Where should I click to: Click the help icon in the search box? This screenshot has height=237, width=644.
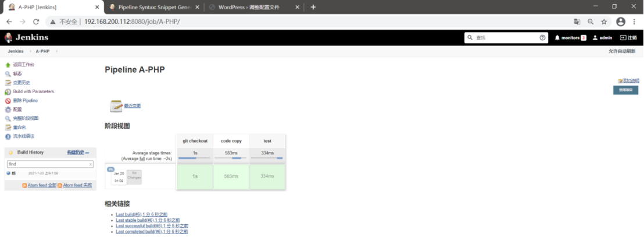click(542, 37)
